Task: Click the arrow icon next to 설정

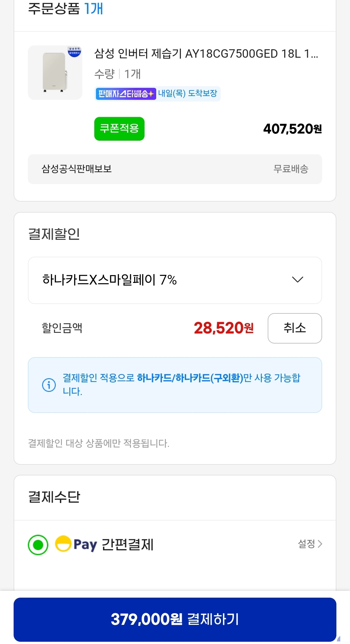Action: coord(320,544)
